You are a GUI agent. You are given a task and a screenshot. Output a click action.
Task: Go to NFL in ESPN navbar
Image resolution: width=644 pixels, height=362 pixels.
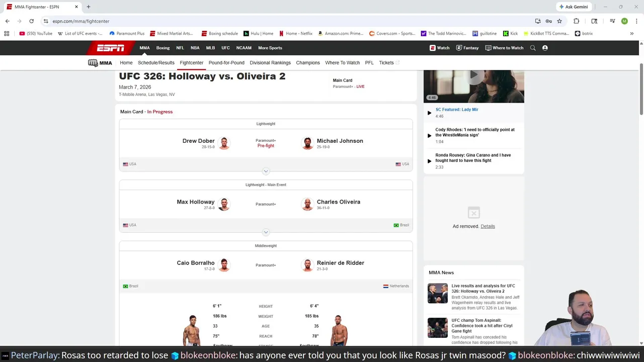coord(180,48)
